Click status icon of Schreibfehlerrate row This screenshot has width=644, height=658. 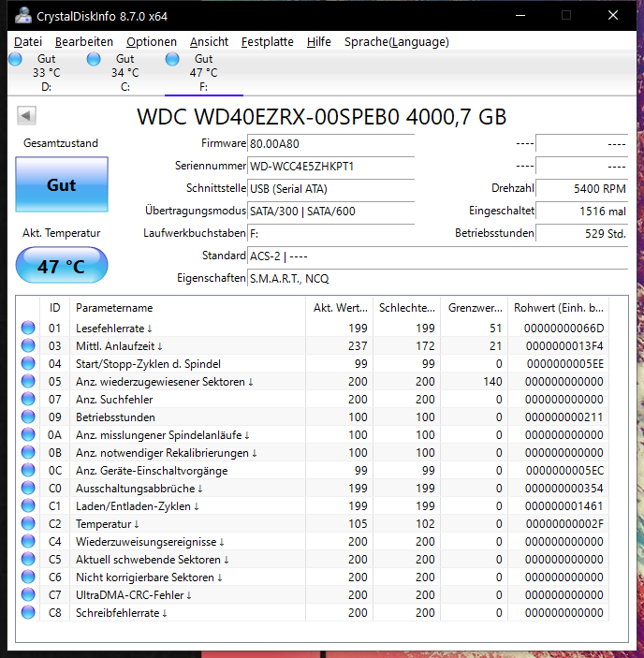(28, 612)
